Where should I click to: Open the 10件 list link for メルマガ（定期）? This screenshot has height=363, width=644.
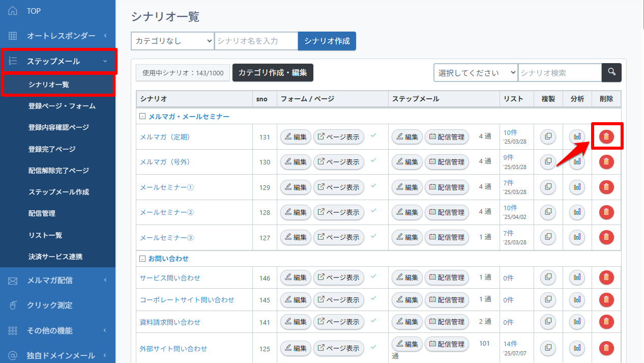pyautogui.click(x=510, y=132)
